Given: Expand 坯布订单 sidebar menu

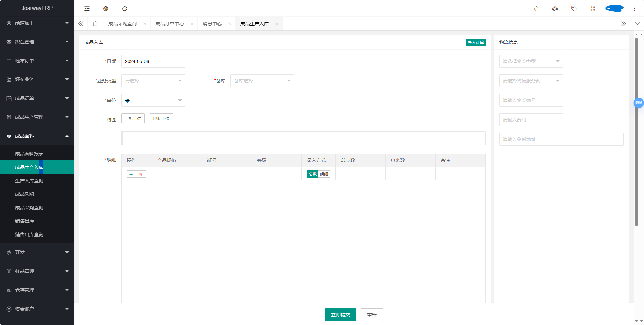Looking at the screenshot, I should [x=37, y=61].
